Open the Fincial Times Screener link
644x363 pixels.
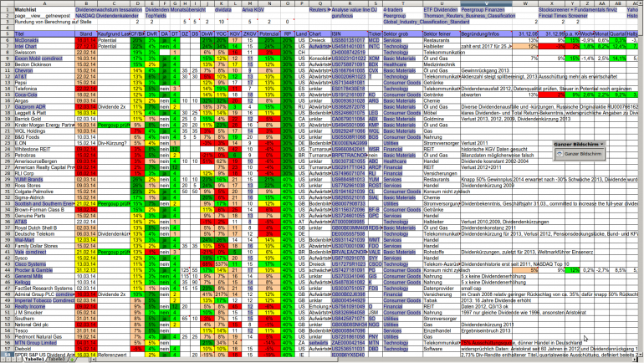click(563, 16)
